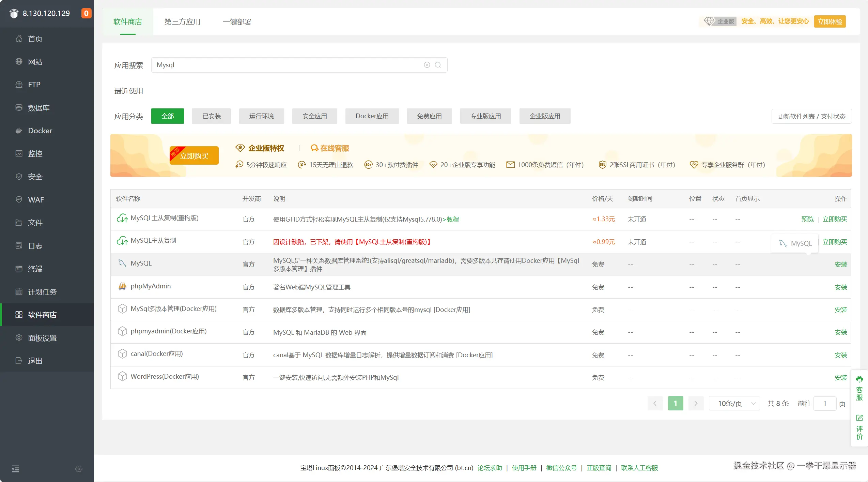Install MySQL via 安装 link
868x482 pixels.
point(840,265)
